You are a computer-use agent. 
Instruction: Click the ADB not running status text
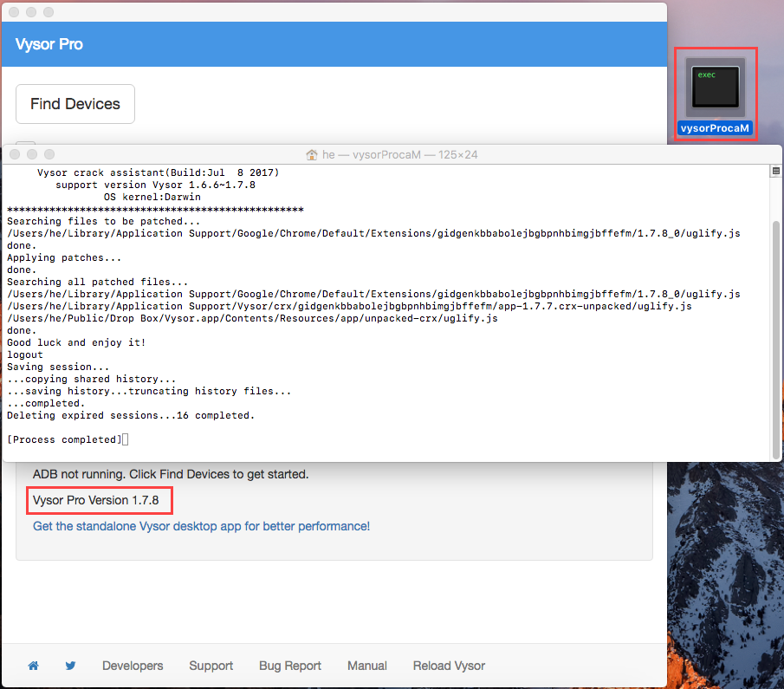point(171,474)
